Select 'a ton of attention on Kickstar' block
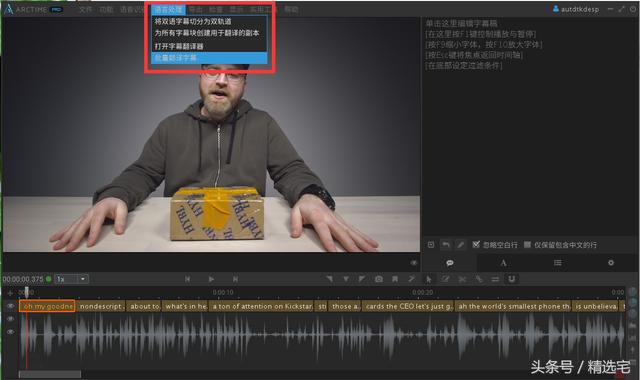640x380 pixels. [x=262, y=306]
